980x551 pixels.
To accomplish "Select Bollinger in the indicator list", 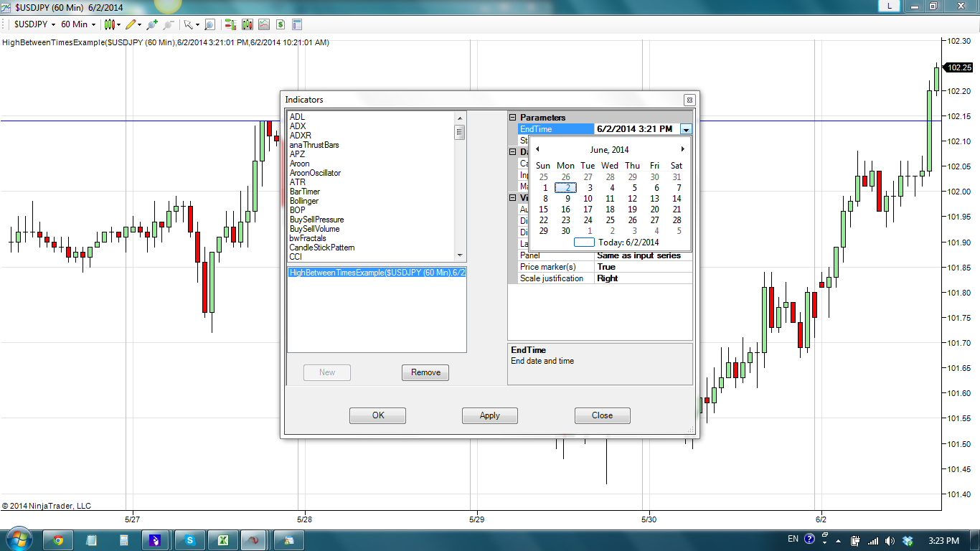I will pos(304,201).
